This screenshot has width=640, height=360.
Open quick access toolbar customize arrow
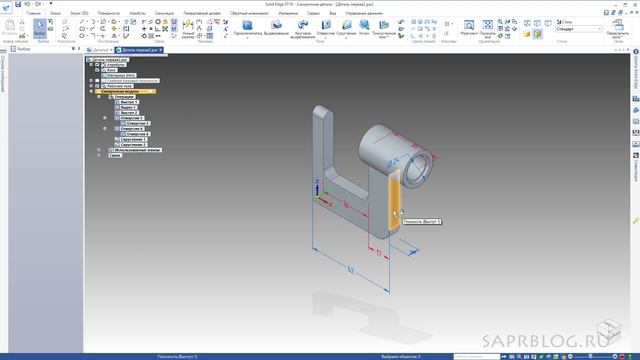pyautogui.click(x=51, y=4)
